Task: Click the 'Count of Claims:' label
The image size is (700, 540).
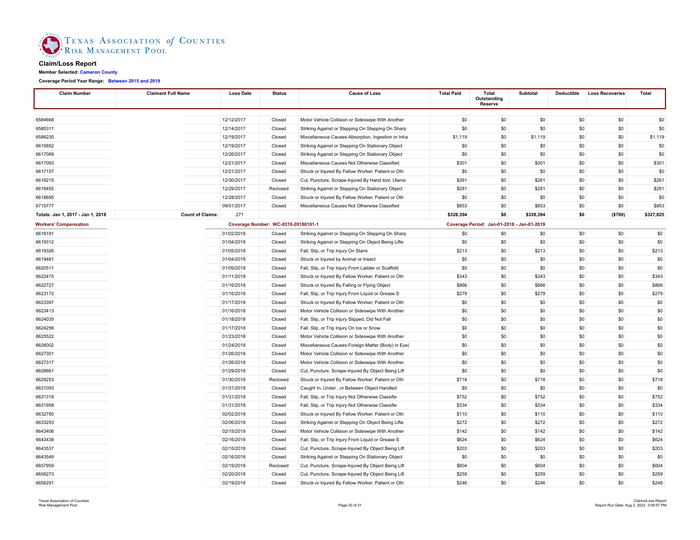Action: click(199, 215)
